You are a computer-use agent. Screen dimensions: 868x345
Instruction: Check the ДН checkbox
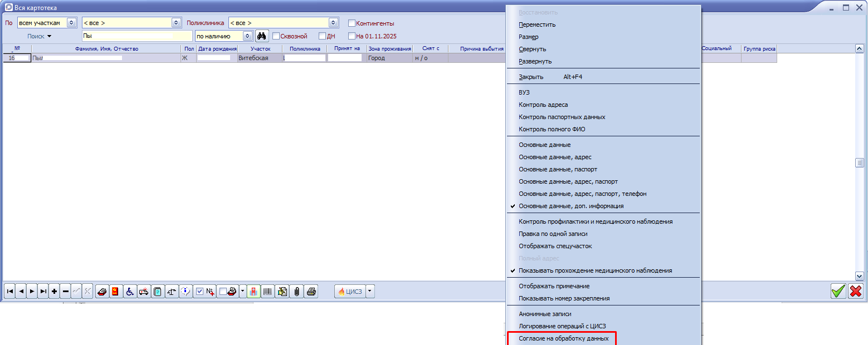coord(322,36)
